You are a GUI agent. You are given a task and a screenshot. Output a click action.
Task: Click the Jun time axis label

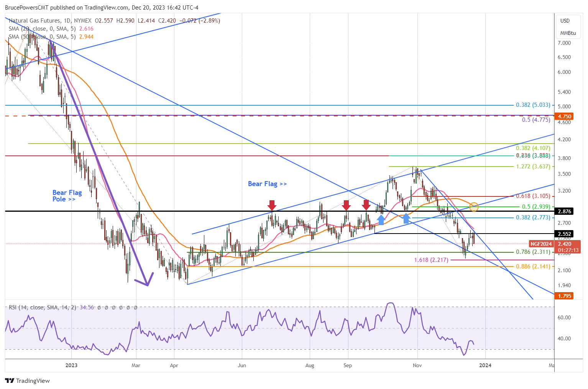[x=242, y=365]
